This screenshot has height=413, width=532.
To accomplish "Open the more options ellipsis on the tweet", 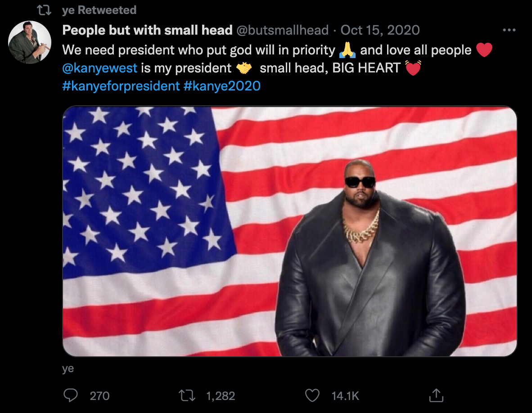I will click(x=509, y=29).
